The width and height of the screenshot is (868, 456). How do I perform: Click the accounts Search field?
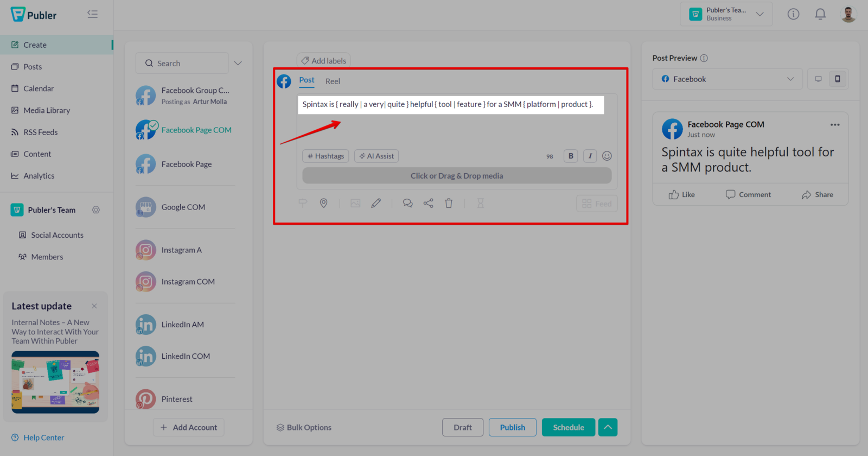click(x=182, y=63)
